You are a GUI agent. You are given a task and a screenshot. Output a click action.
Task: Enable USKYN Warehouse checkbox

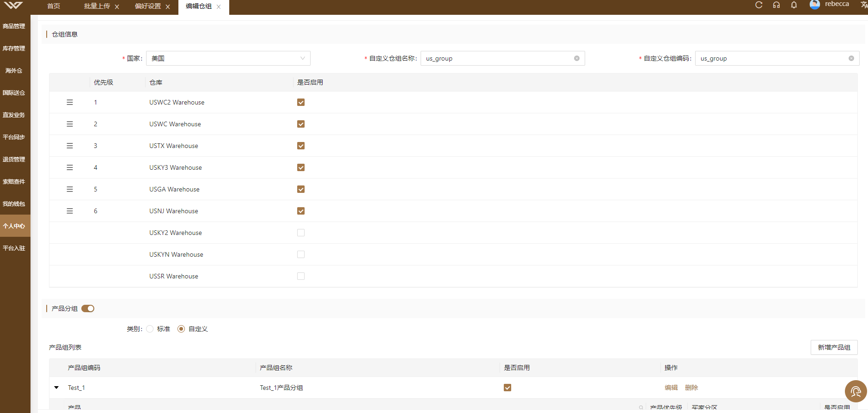tap(301, 254)
